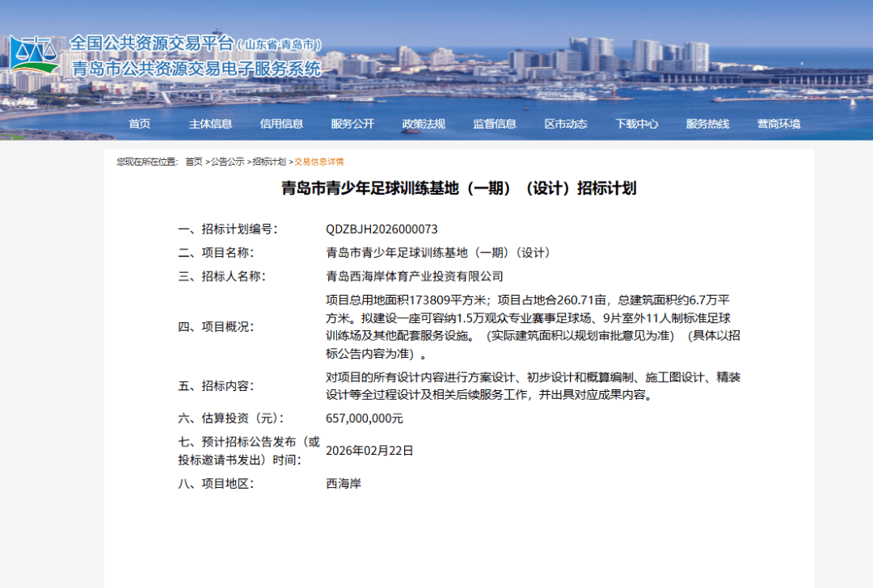Click the 招标计划 breadcrumb link

click(x=269, y=162)
